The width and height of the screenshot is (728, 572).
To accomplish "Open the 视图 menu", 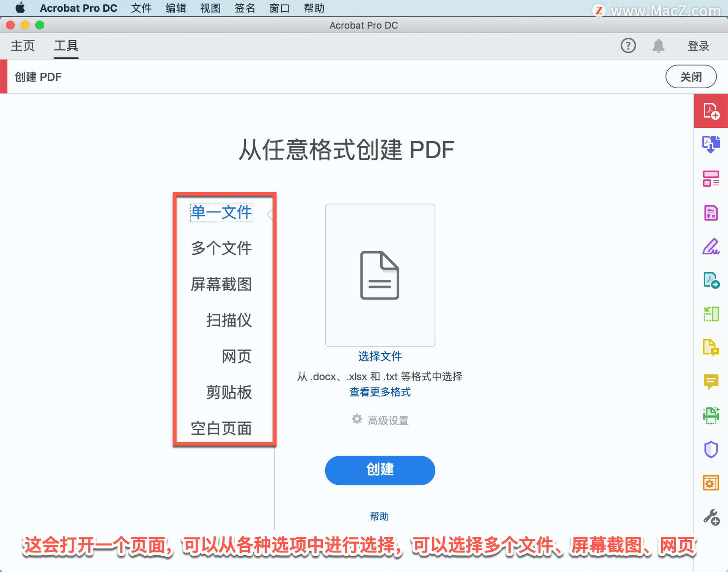I will coord(210,8).
